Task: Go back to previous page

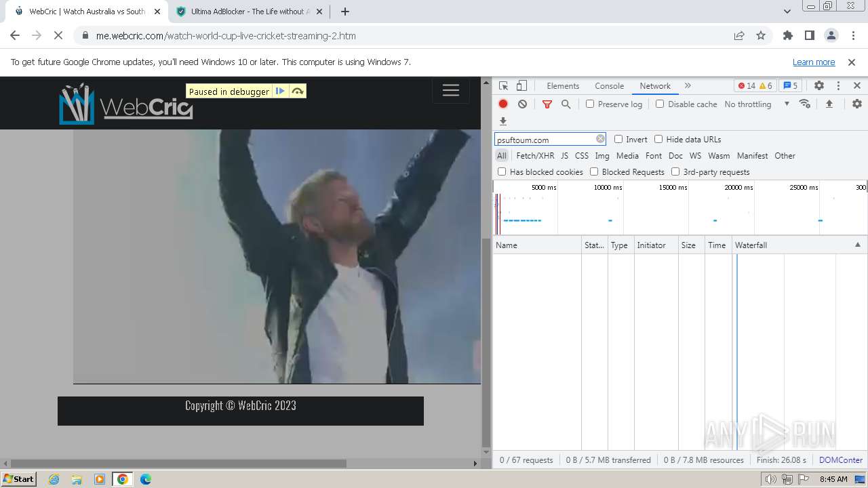Action: pyautogui.click(x=15, y=36)
